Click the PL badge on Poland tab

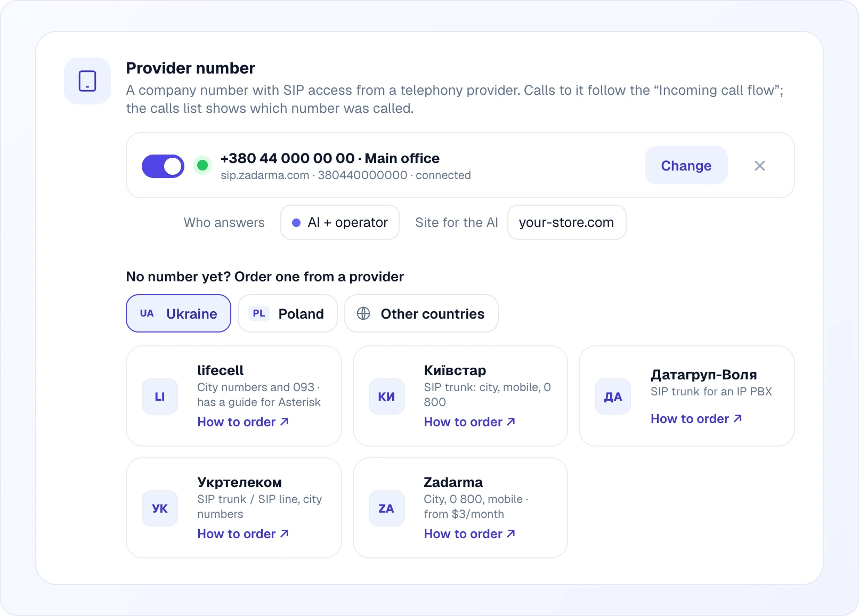[x=259, y=313]
